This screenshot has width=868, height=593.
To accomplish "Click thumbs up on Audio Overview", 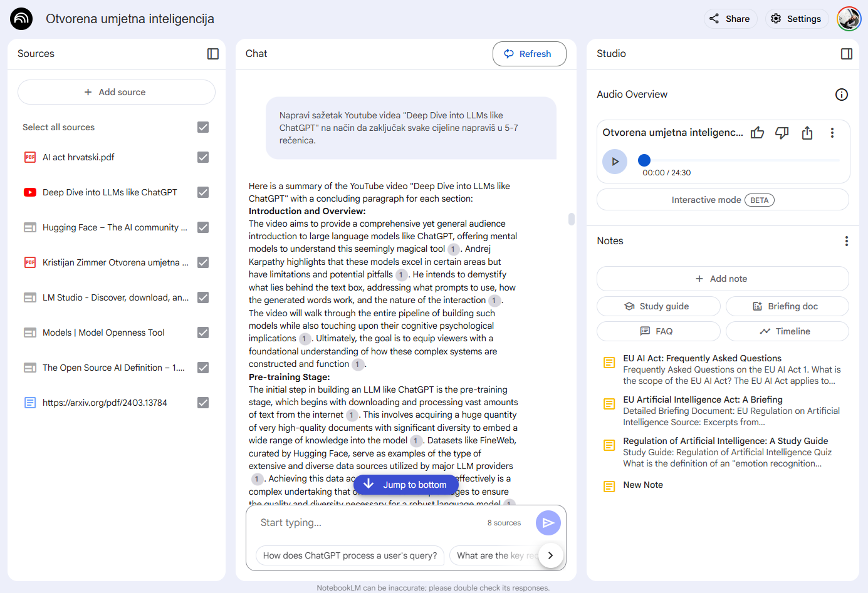I will tap(757, 133).
